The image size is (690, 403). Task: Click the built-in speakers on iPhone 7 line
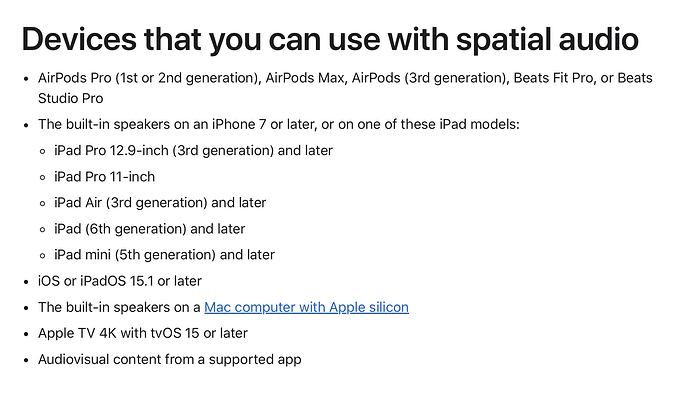279,125
